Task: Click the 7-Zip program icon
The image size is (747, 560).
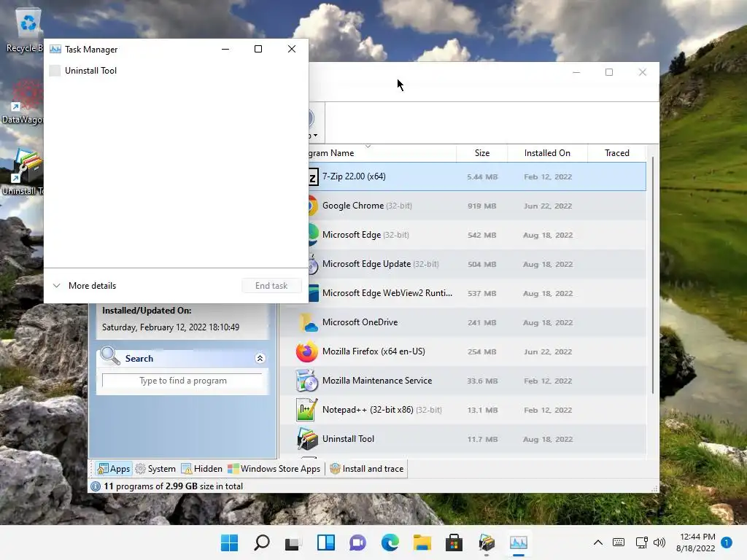Action: pyautogui.click(x=314, y=178)
